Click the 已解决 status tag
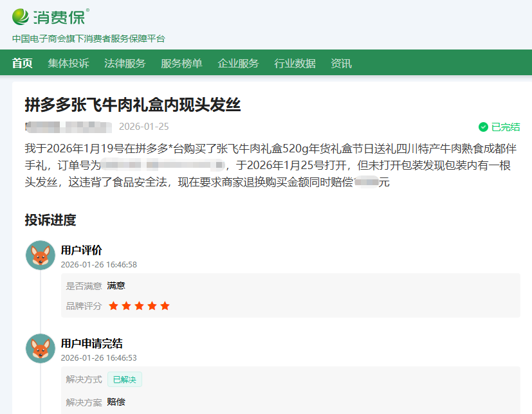Screen dimensions: 532x414 tap(125, 379)
